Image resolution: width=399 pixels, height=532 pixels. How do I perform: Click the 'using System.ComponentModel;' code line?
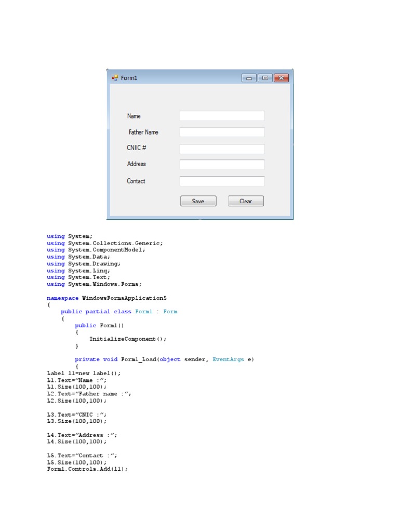click(x=96, y=250)
